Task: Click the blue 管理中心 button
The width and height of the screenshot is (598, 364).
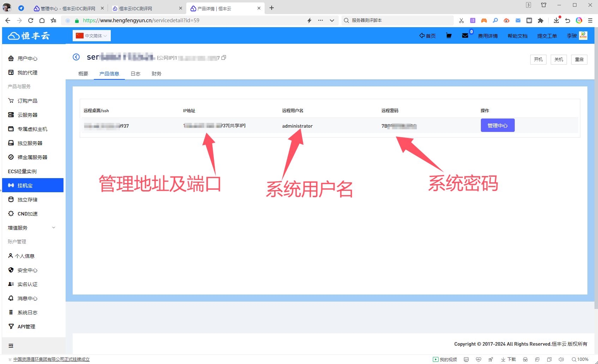Action: pos(498,125)
